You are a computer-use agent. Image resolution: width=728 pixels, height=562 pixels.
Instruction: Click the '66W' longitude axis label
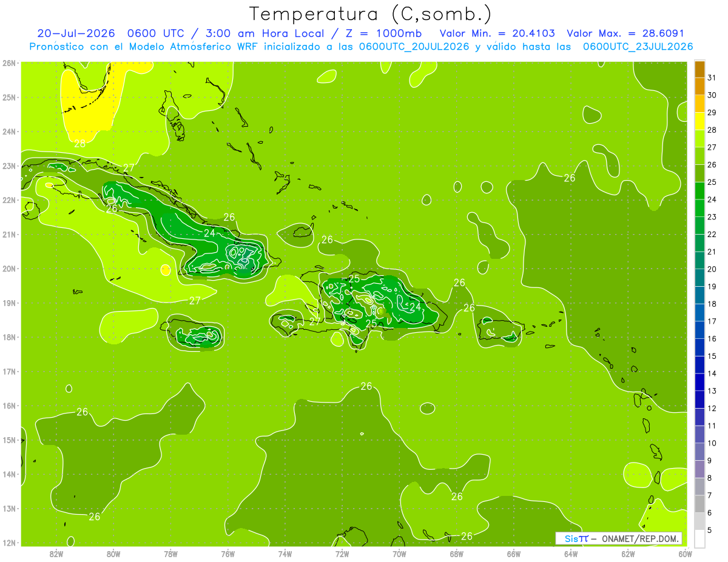514,554
